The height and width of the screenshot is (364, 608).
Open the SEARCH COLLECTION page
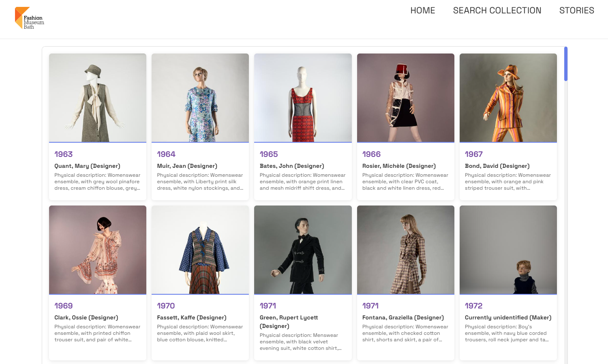pyautogui.click(x=497, y=11)
